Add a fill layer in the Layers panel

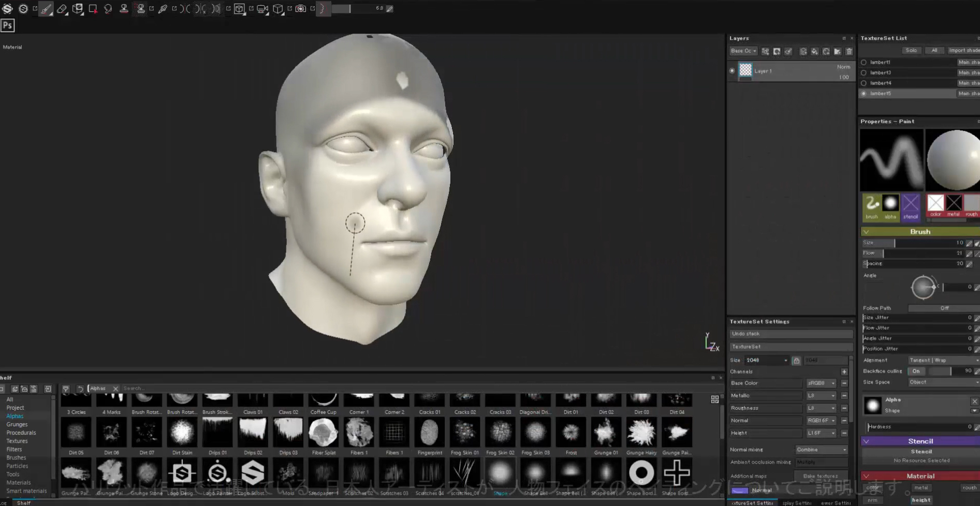pyautogui.click(x=815, y=51)
